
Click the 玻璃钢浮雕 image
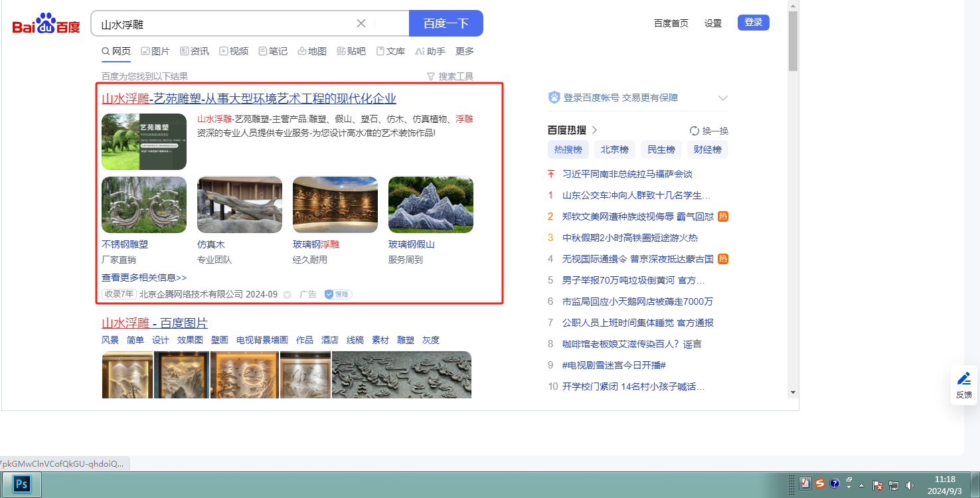335,205
